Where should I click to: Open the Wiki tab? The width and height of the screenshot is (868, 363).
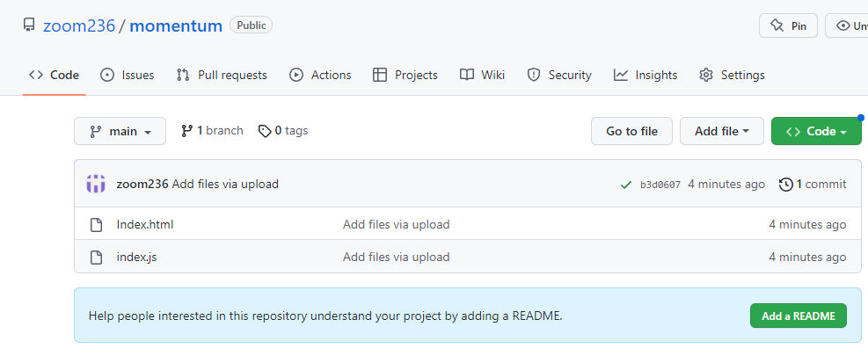click(x=482, y=75)
